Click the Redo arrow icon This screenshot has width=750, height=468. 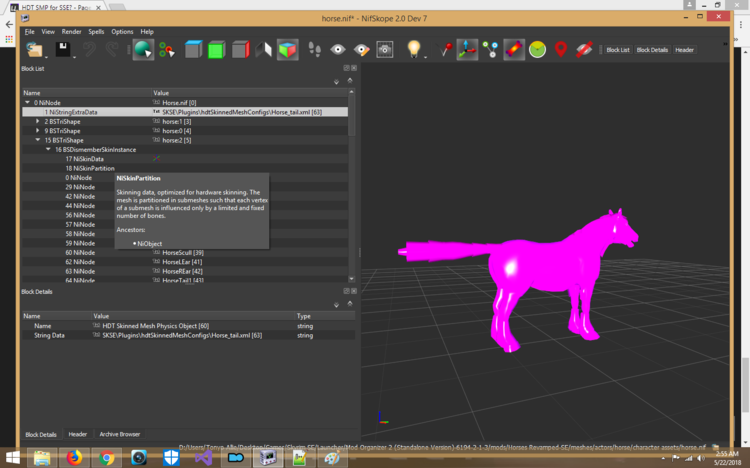pyautogui.click(x=112, y=49)
